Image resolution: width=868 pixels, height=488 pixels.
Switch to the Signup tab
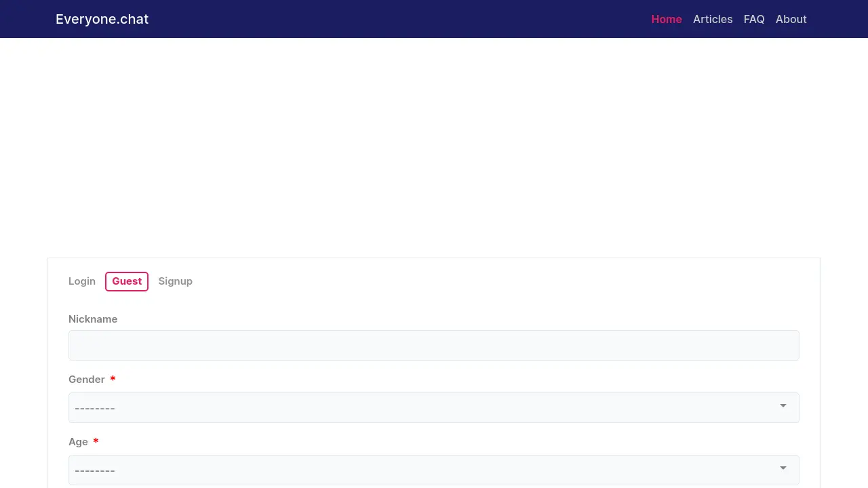pyautogui.click(x=176, y=281)
